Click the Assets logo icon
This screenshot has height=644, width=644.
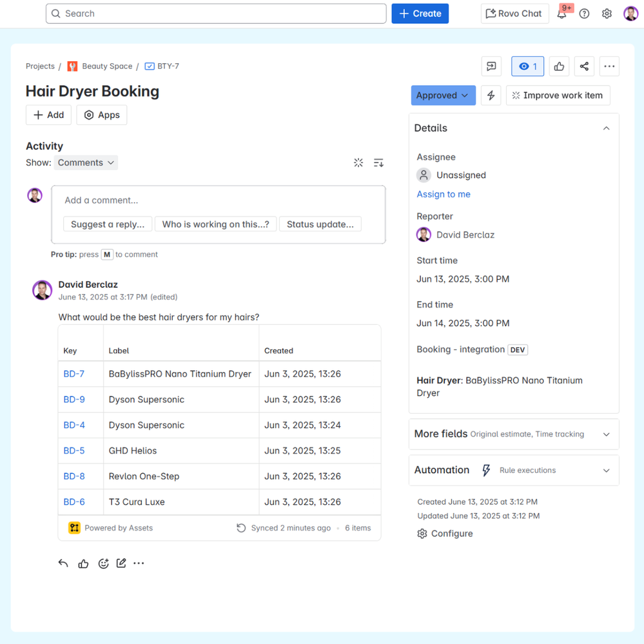pos(74,528)
